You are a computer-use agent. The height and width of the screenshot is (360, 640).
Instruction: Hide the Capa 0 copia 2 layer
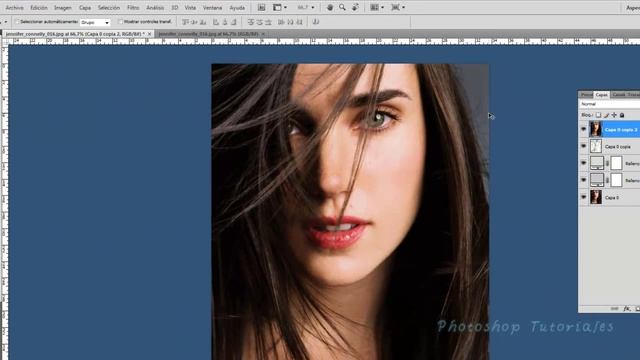click(583, 129)
